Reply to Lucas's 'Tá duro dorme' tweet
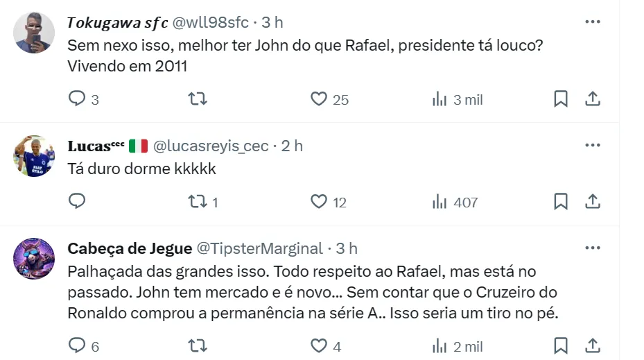The image size is (644, 360). pyautogui.click(x=76, y=201)
